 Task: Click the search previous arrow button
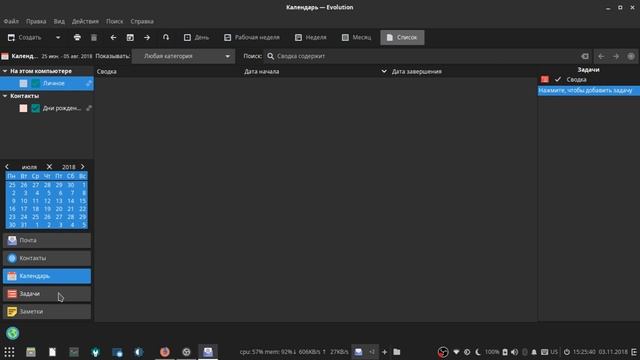tap(601, 56)
